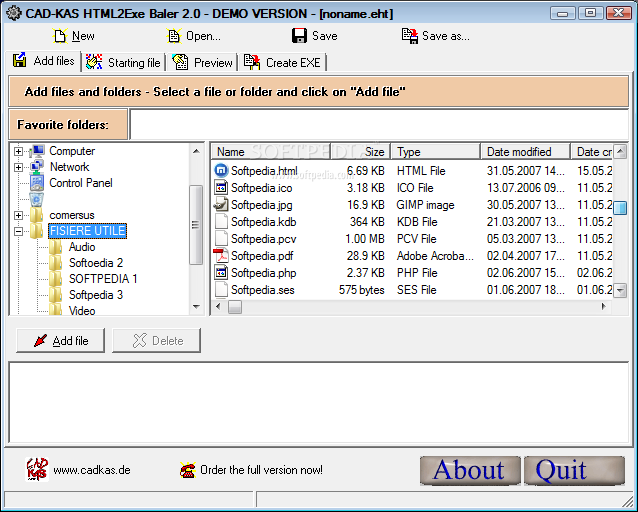638x512 pixels.
Task: Click the Create EXE tab icon
Action: [x=252, y=62]
